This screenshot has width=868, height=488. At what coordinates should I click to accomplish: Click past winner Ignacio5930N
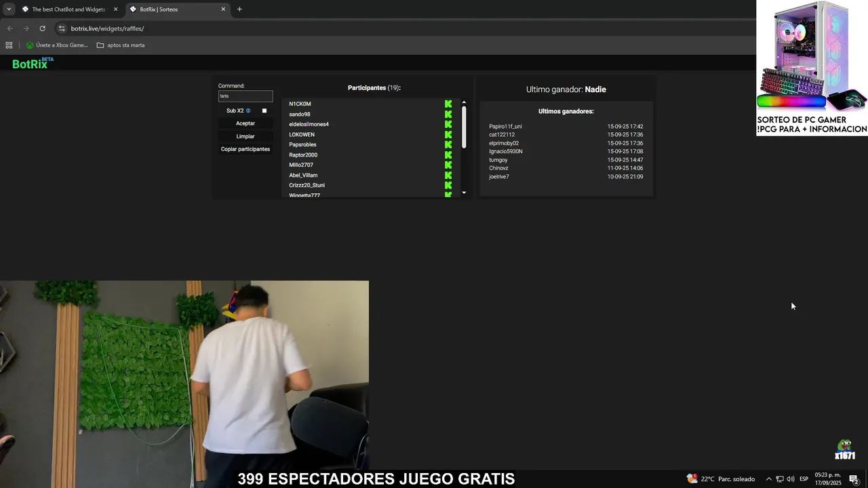pyautogui.click(x=506, y=152)
